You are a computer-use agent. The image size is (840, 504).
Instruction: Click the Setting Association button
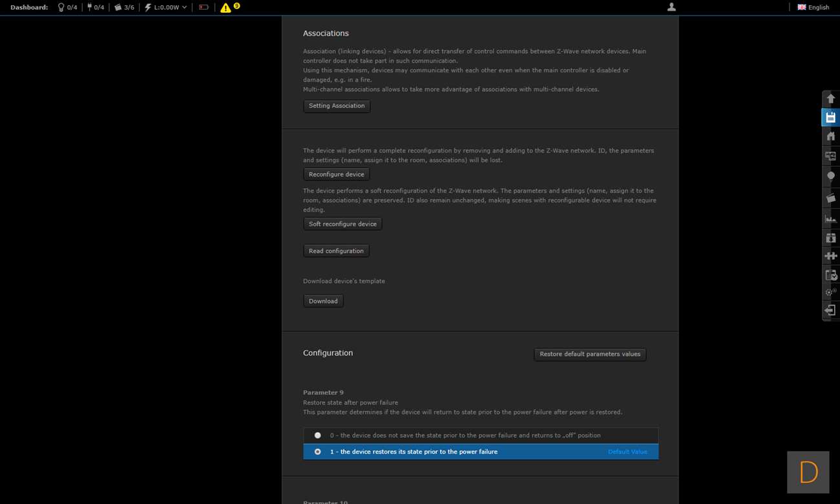[337, 106]
